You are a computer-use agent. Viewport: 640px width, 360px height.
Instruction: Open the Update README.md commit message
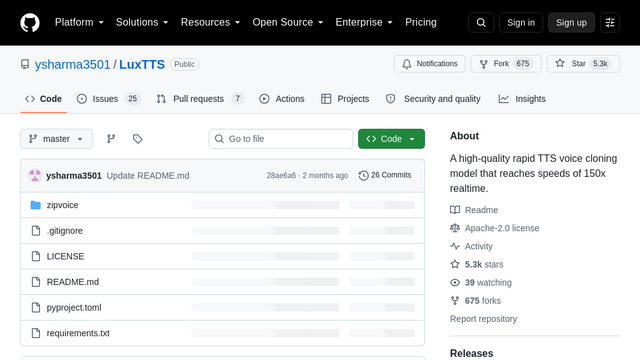(x=148, y=176)
